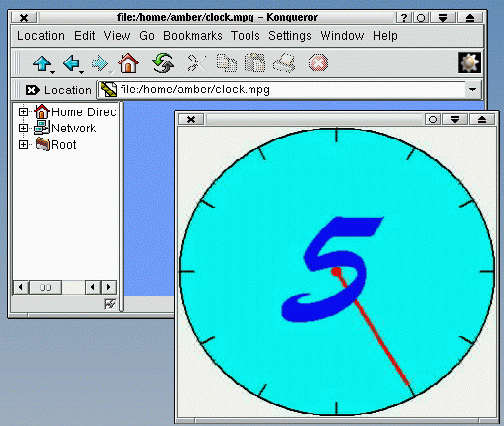Expand the Network tree node
Viewport: 504px width, 426px height.
pyautogui.click(x=23, y=128)
